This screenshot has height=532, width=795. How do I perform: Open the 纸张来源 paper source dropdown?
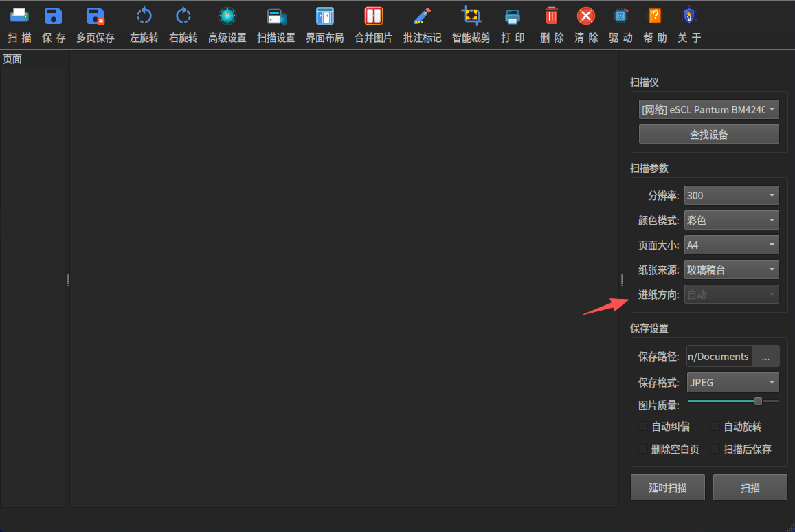point(732,270)
